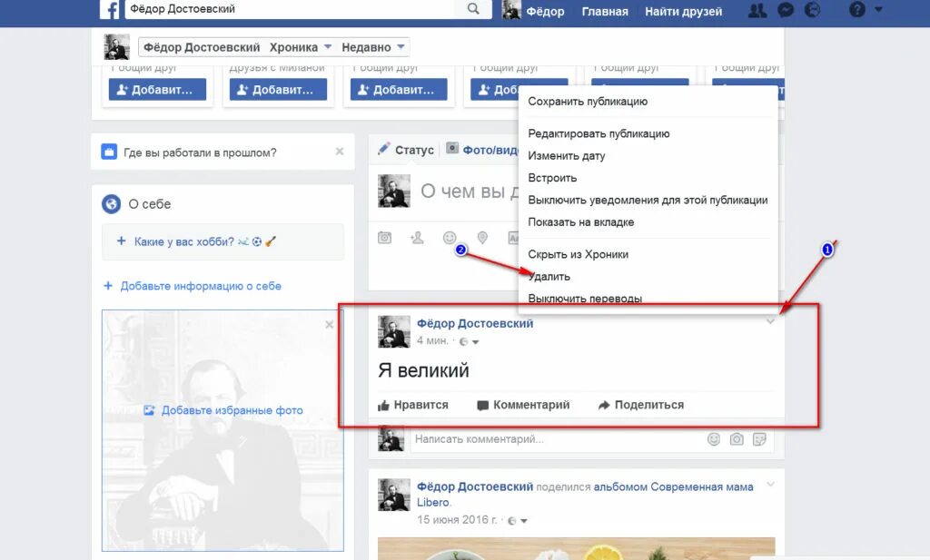Click the composer feeling emoji icon

coord(450,238)
